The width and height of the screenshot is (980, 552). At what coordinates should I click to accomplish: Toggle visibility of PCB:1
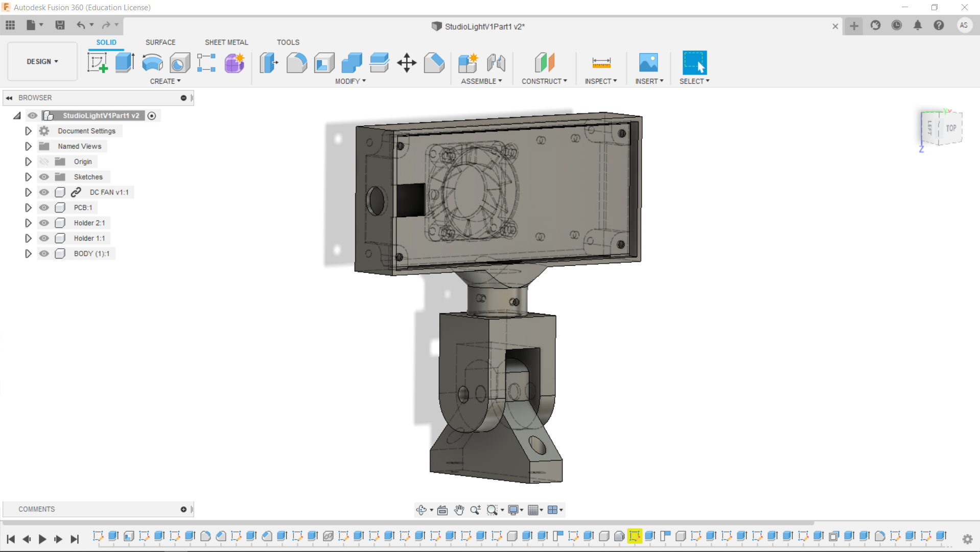pos(44,208)
